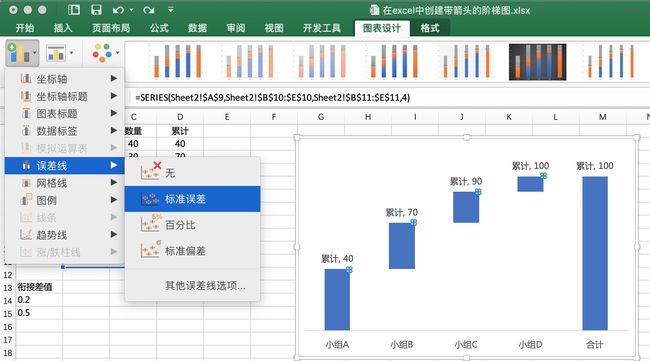The height and width of the screenshot is (361, 650).
Task: Click the 累计 header cell in column D
Action: pos(180,131)
